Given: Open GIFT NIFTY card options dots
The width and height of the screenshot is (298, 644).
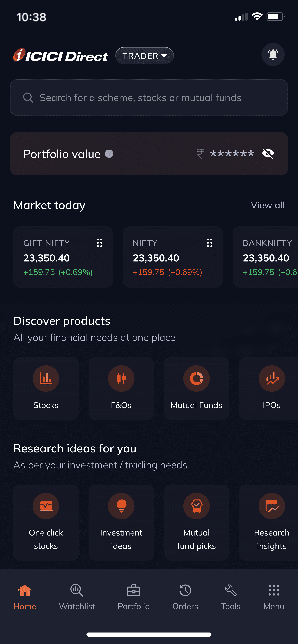Looking at the screenshot, I should point(99,243).
